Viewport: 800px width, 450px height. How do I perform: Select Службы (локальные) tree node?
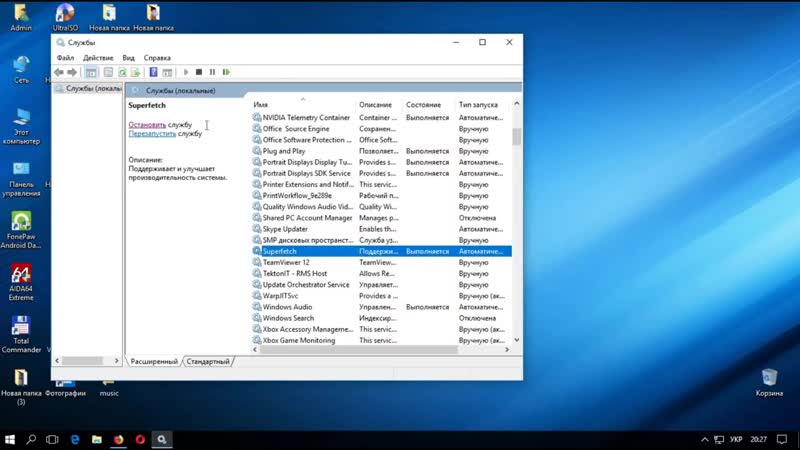(88, 89)
